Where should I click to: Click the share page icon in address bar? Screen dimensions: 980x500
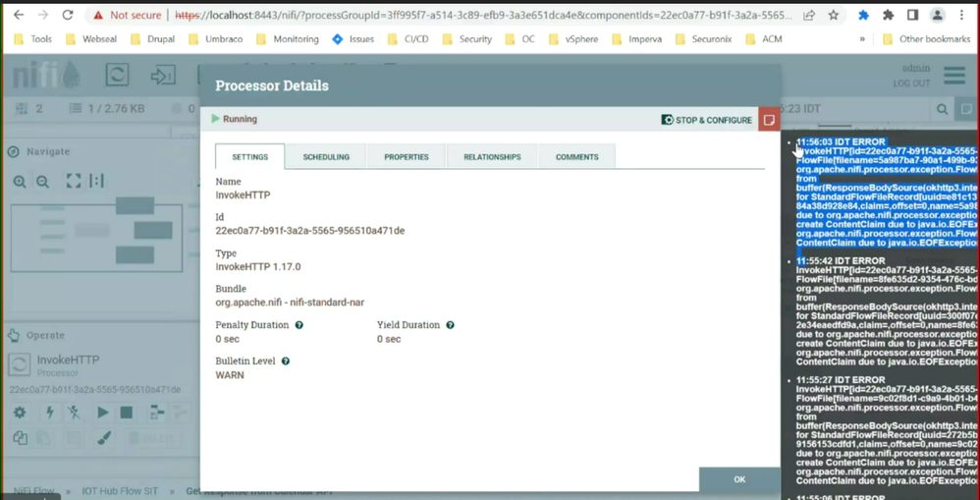pyautogui.click(x=809, y=15)
